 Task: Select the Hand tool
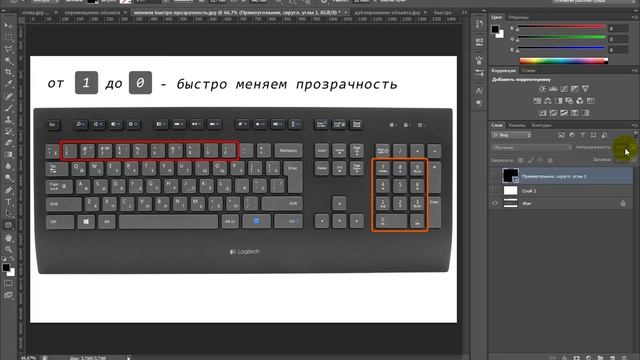8,238
